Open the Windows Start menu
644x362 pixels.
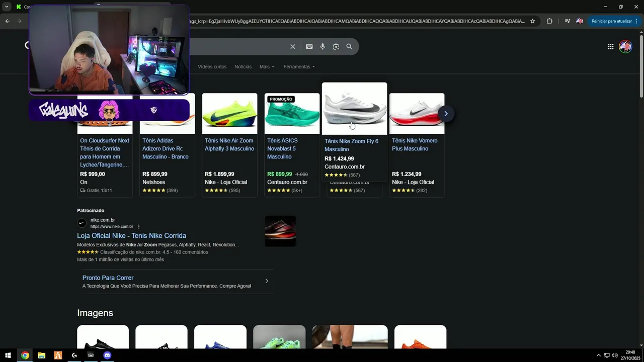point(8,355)
